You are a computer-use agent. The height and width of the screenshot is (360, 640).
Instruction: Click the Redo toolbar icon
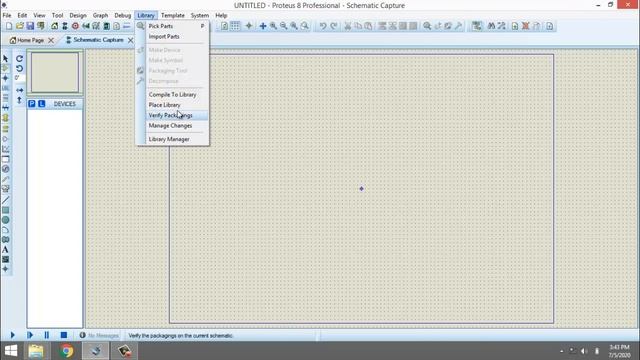pos(333,26)
